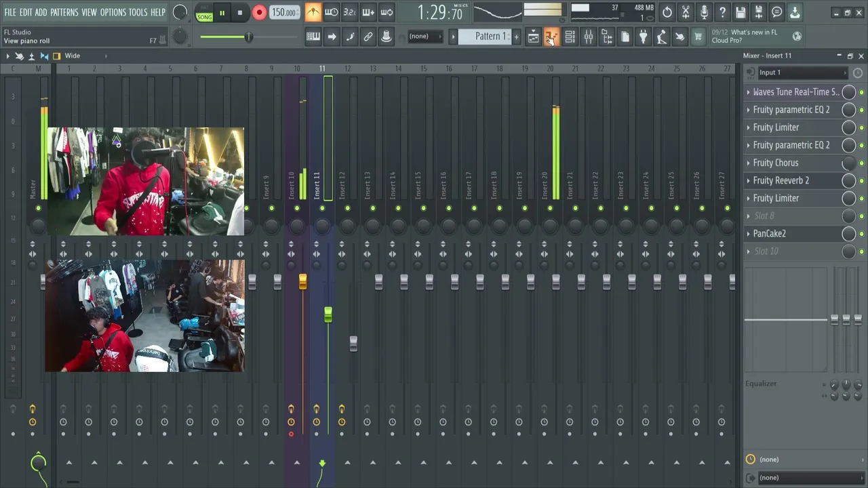868x488 pixels.
Task: Mute Insert 11 with its green LED
Action: click(x=322, y=208)
